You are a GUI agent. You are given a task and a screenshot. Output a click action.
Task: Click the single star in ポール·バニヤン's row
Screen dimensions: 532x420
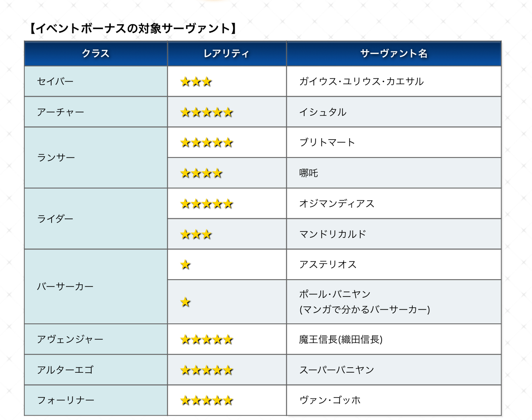click(x=185, y=302)
